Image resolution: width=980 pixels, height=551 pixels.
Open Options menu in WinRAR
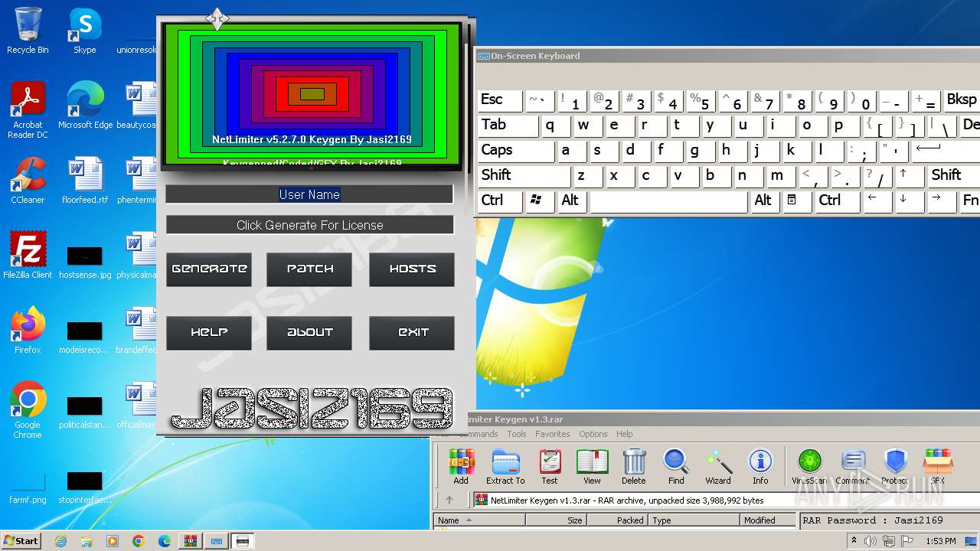[593, 434]
